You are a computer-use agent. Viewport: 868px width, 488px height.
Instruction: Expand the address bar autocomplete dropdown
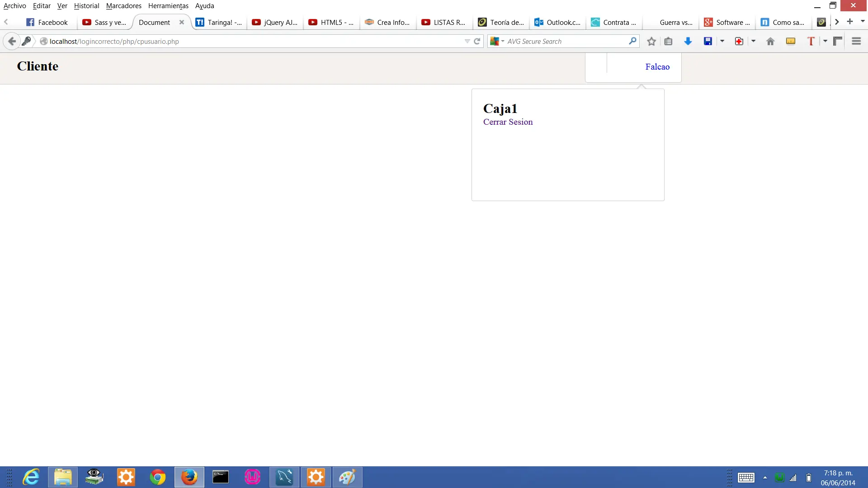click(467, 41)
